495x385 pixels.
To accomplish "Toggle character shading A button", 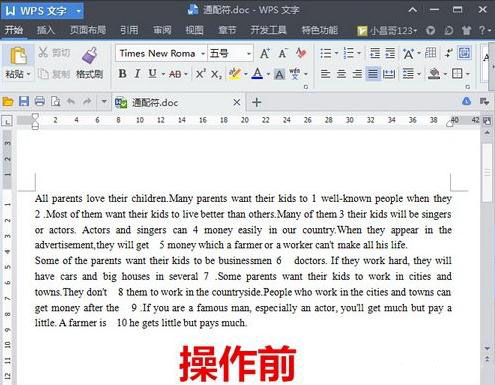I will coord(279,74).
